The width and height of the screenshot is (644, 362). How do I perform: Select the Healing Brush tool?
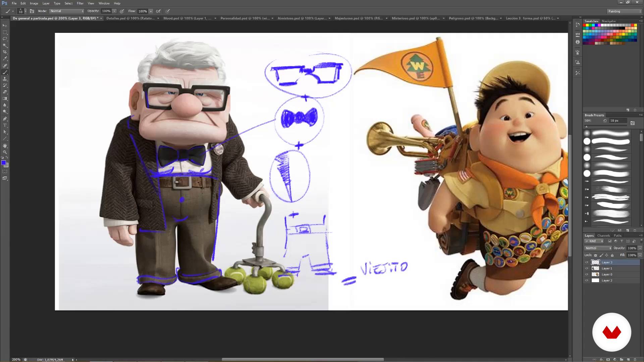coord(5,66)
